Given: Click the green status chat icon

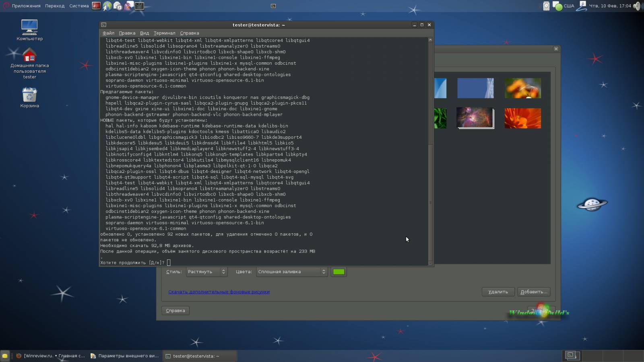Looking at the screenshot, I should pos(557,6).
